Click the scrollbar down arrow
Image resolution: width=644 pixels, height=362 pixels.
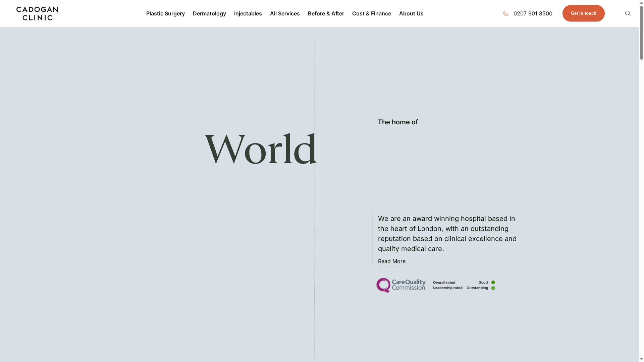click(x=641, y=359)
